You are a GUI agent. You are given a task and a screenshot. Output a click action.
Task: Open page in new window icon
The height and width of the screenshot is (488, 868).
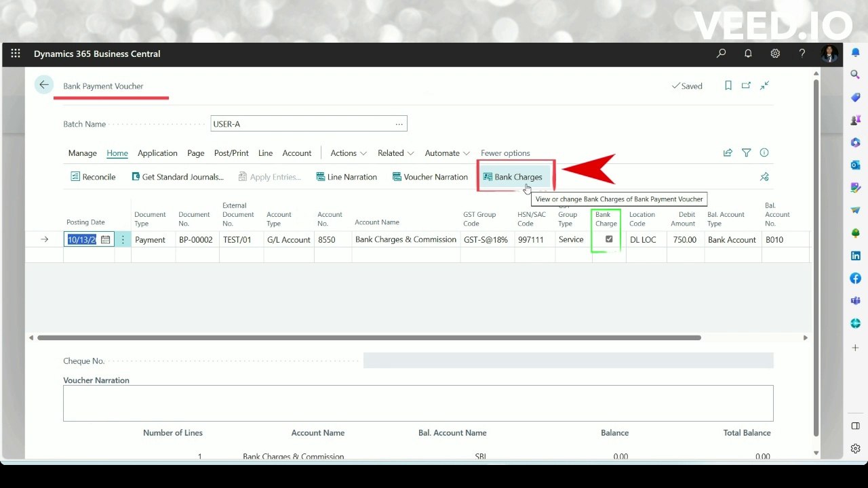pos(746,85)
